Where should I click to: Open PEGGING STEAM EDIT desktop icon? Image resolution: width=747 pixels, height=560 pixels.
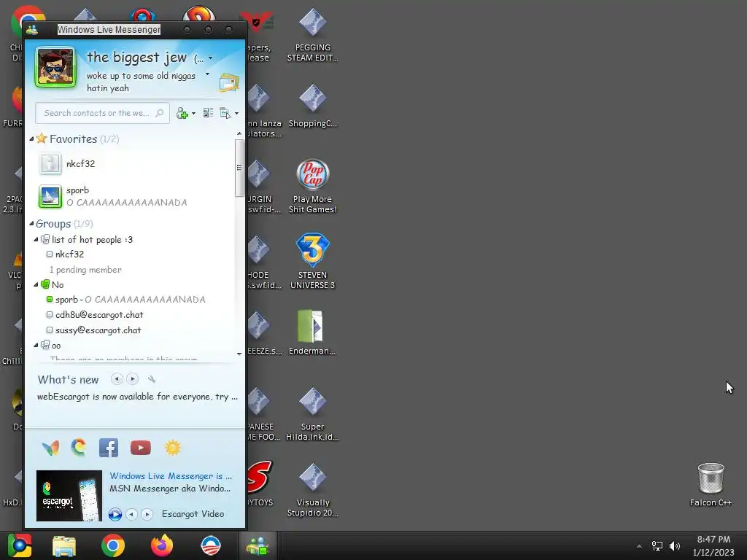[312, 36]
